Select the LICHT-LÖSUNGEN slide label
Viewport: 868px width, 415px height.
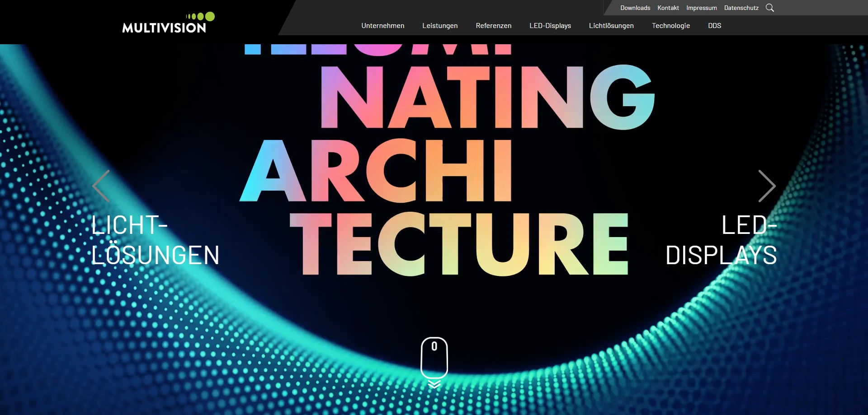point(155,240)
